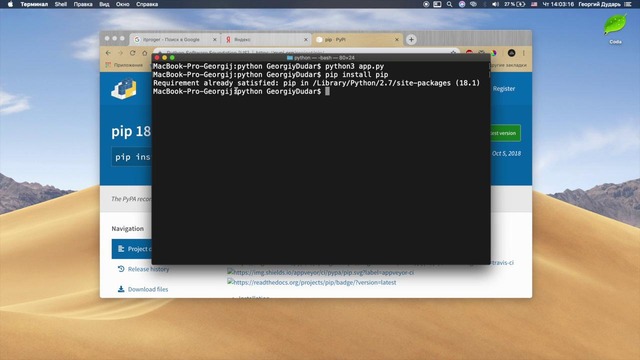Screen dimensions: 640x360
Task: Close the pip · PyPI tab
Action: 397,40
